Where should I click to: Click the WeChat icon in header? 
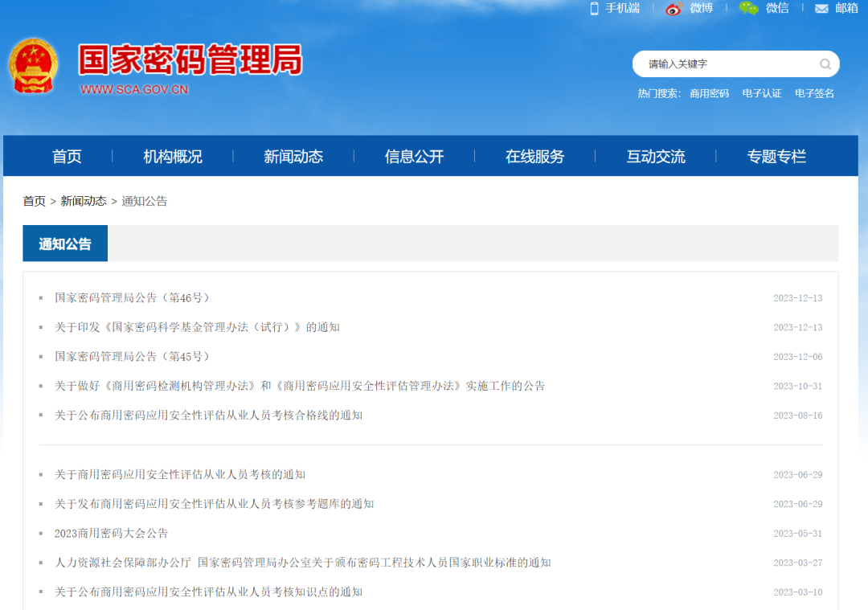749,9
